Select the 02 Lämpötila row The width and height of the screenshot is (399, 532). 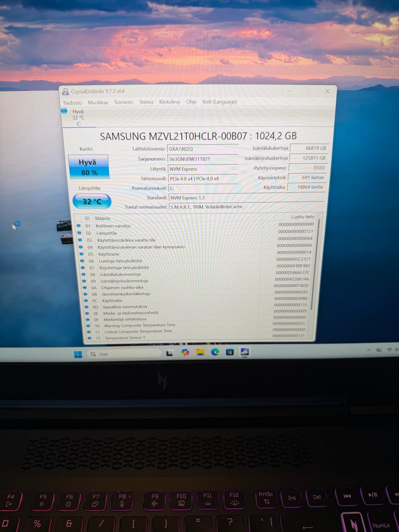195,232
